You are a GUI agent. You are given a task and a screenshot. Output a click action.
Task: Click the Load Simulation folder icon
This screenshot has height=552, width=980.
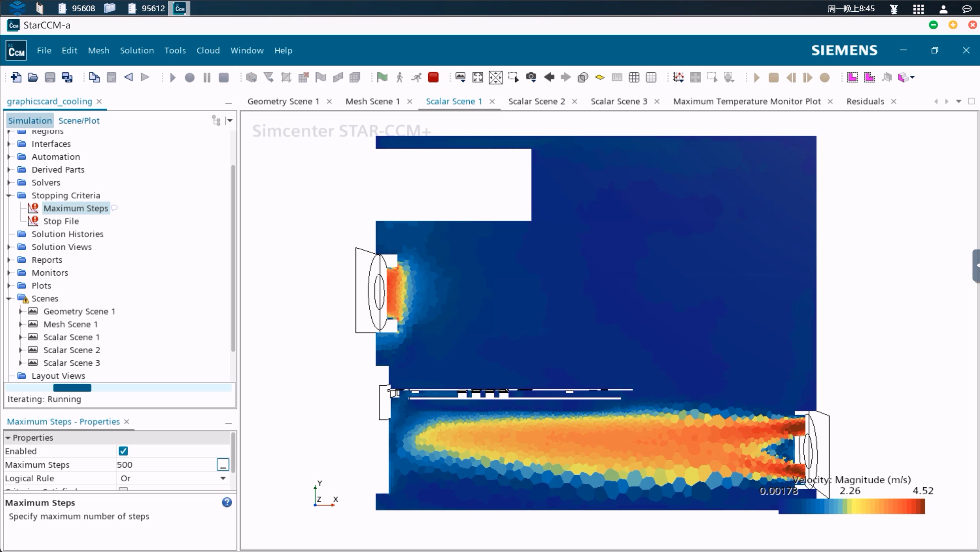click(33, 77)
